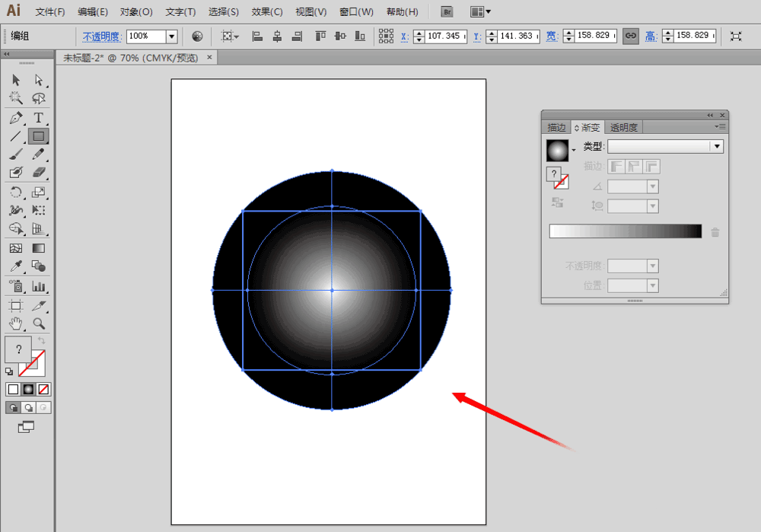The height and width of the screenshot is (532, 761).
Task: Open the Gradient panel flyout menu
Action: click(x=719, y=127)
